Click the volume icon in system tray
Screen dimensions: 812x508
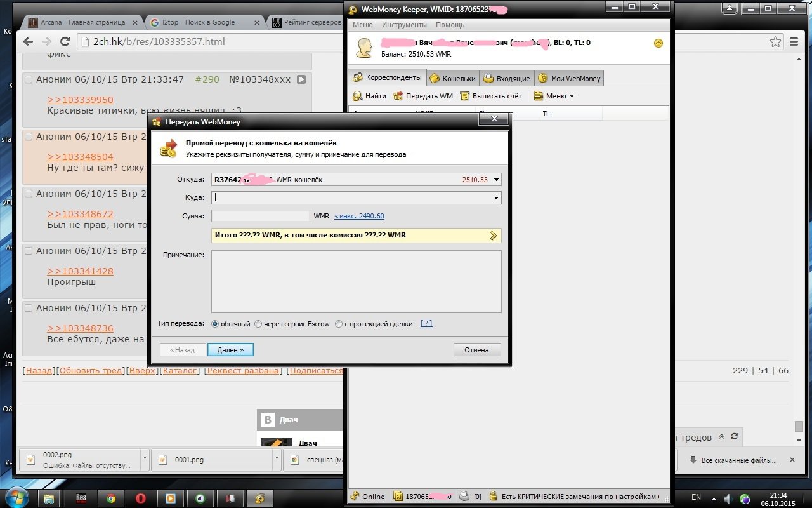pyautogui.click(x=729, y=498)
